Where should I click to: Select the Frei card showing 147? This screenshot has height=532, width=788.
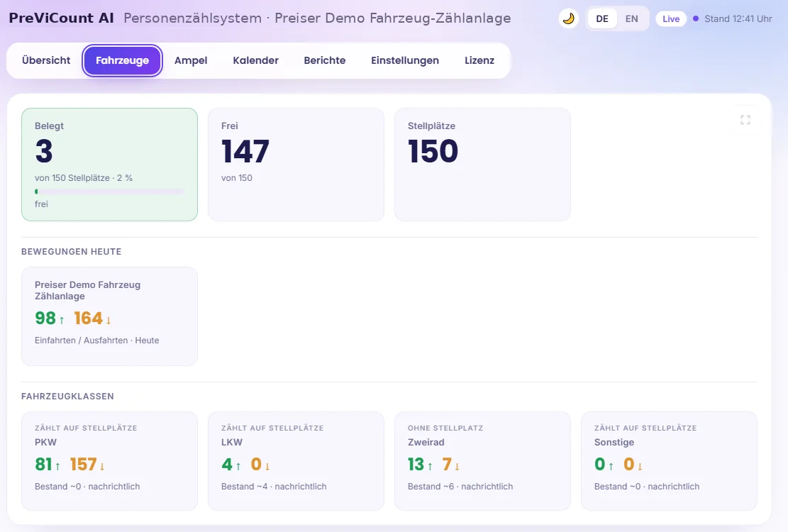pos(296,165)
